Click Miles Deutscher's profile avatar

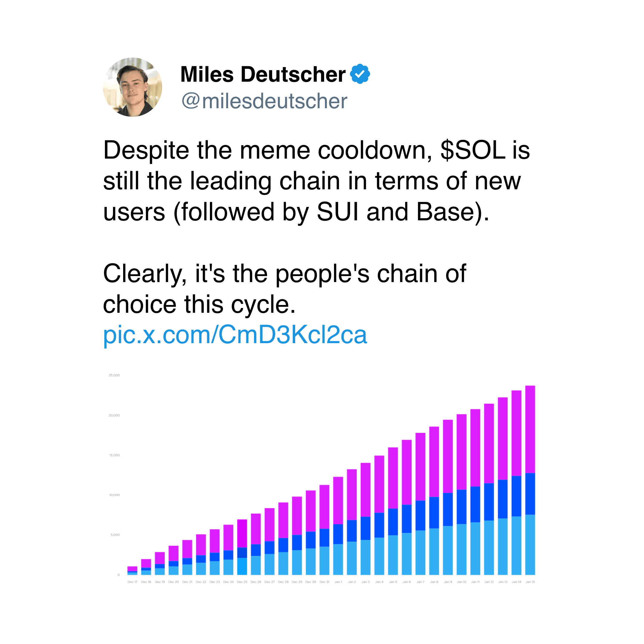pyautogui.click(x=132, y=87)
